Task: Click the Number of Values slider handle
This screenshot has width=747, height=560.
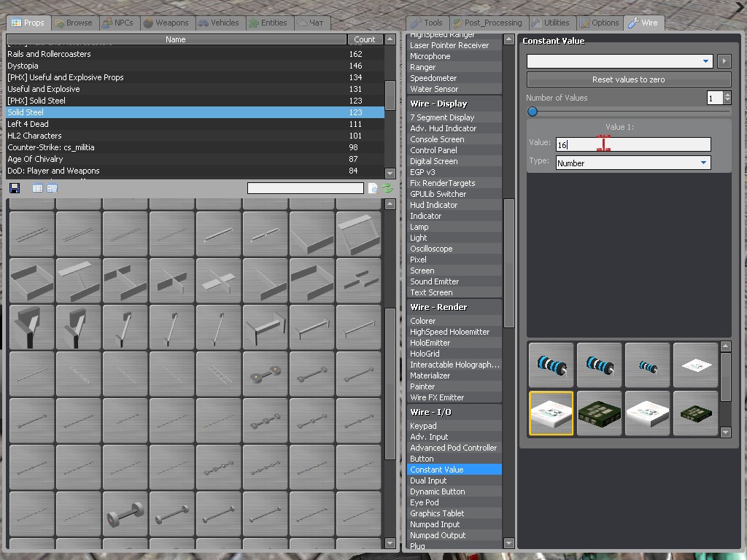Action: coord(533,112)
